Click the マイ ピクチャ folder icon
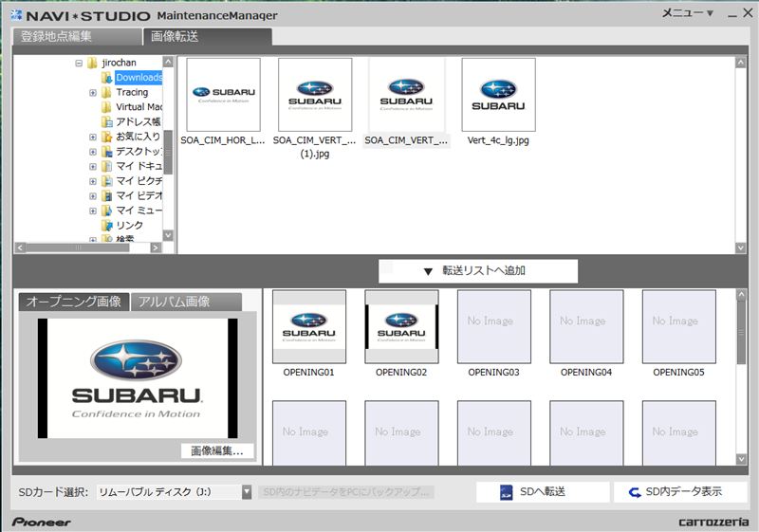This screenshot has height=532, width=759. 106,181
